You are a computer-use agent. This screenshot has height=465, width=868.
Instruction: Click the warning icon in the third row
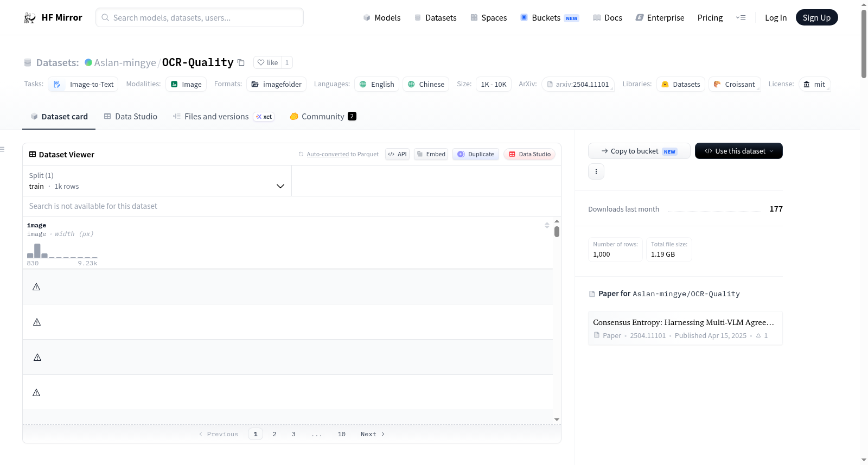37,357
